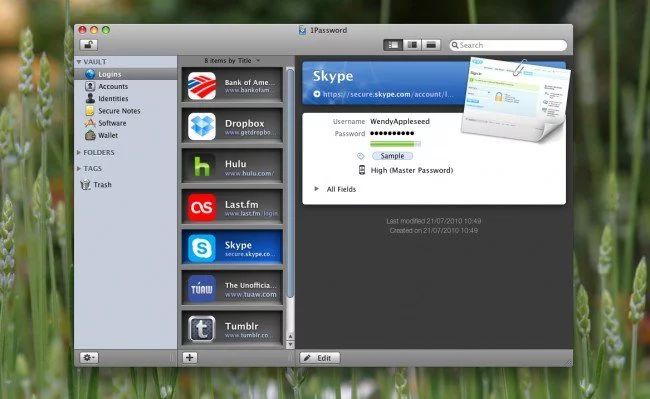Screen dimensions: 650x399
Task: Select the Tumblr login title
Action: 241,326
